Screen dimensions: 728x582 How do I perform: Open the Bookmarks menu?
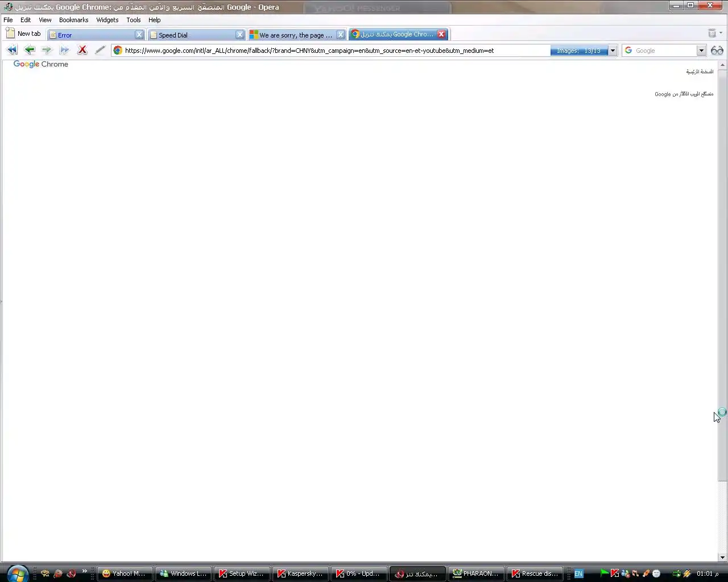tap(74, 20)
